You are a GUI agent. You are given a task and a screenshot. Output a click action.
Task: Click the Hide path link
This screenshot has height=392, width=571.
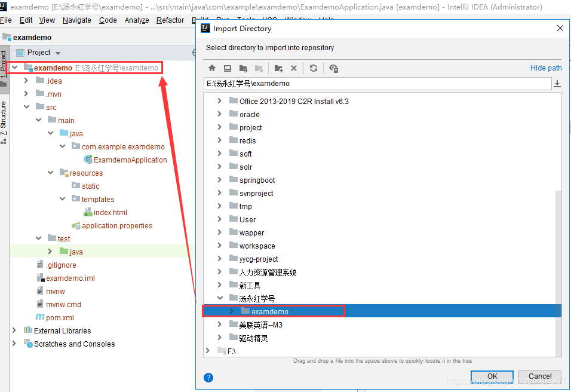pyautogui.click(x=545, y=68)
